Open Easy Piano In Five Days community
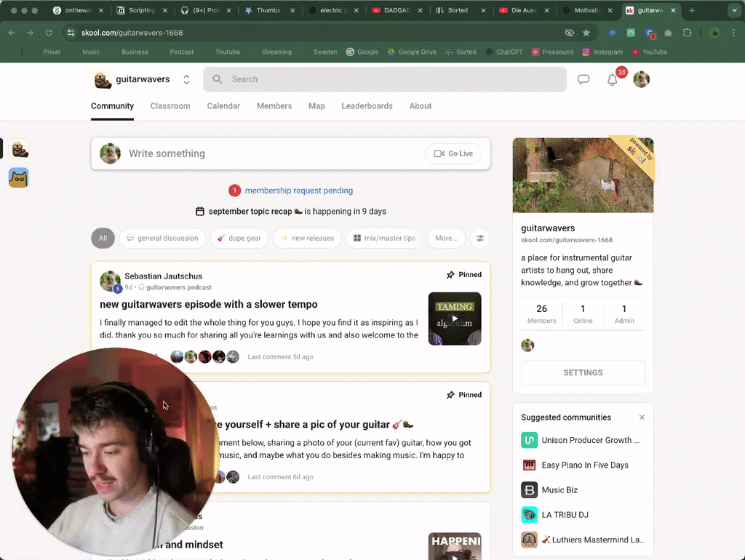The height and width of the screenshot is (560, 745). coord(583,465)
